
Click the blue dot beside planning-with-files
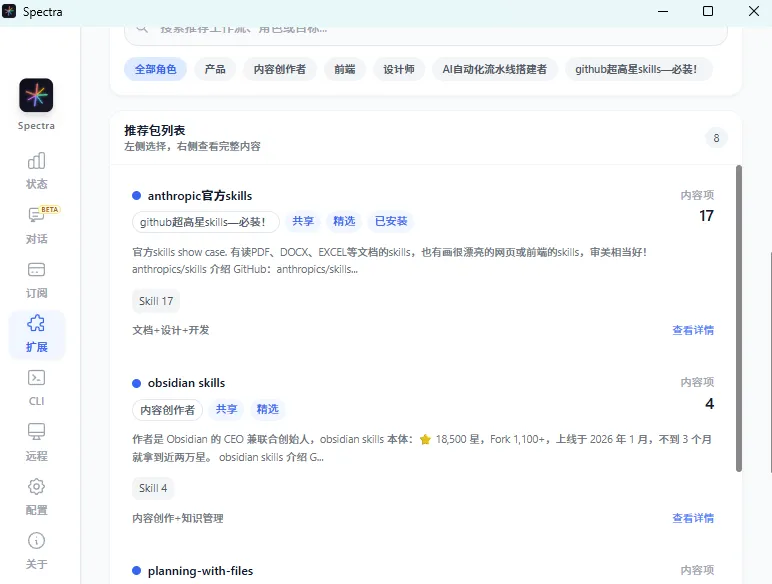(x=136, y=571)
